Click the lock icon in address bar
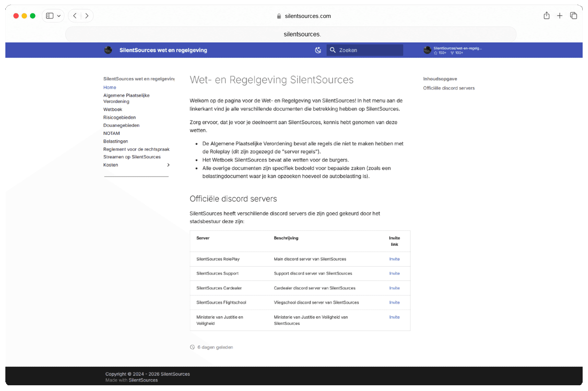Viewport: 588px width, 391px height. tap(279, 16)
